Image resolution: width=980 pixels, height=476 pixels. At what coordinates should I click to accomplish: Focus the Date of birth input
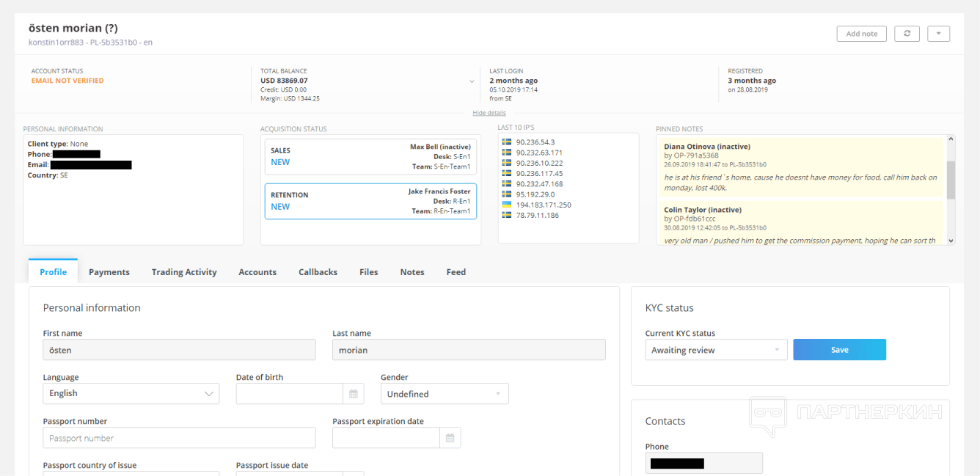click(290, 394)
